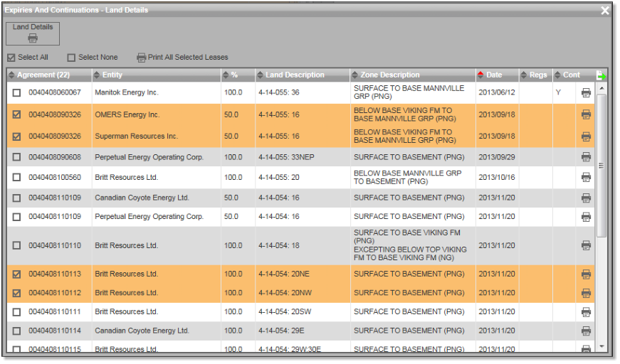Click Cont value Y in first row
The width and height of the screenshot is (620, 364).
coord(558,92)
